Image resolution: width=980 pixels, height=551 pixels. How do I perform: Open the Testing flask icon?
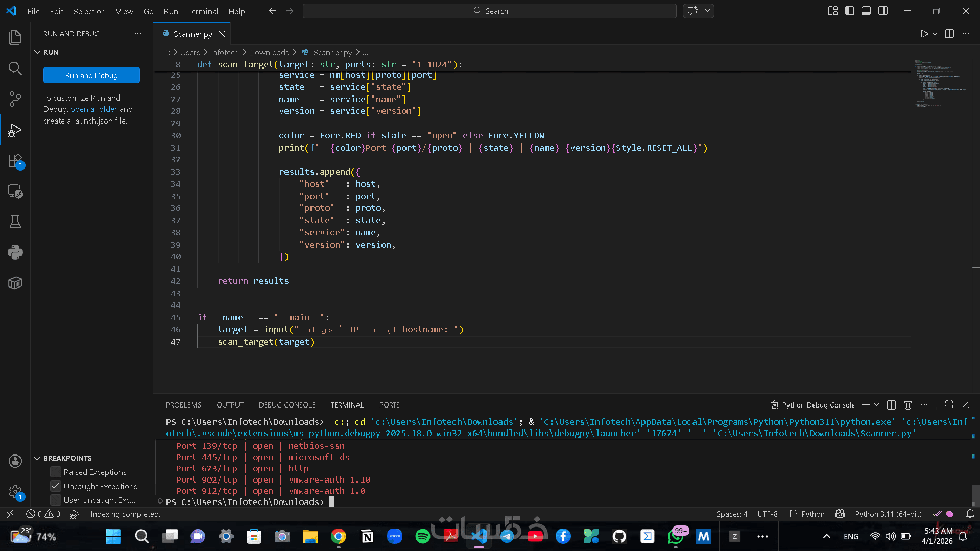(x=15, y=222)
